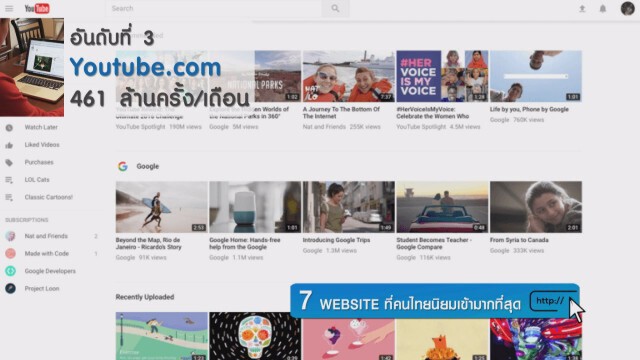
Task: Click the Recently Uploaded section heading
Action: pyautogui.click(x=145, y=297)
